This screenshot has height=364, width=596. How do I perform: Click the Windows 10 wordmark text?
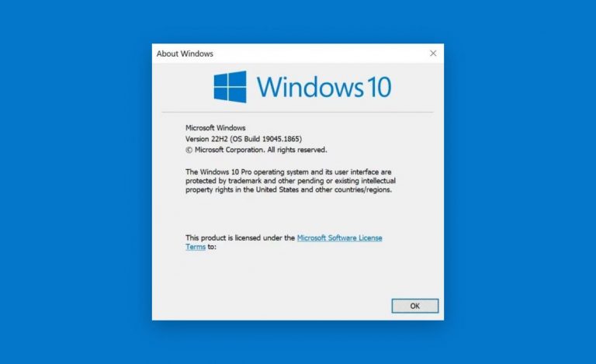324,87
